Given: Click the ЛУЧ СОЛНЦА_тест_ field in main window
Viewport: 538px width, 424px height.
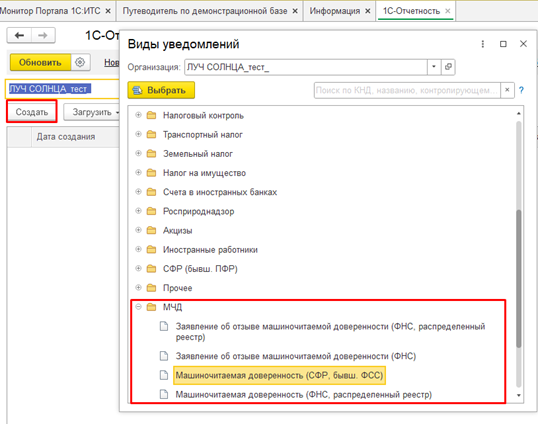Looking at the screenshot, I should tap(62, 89).
